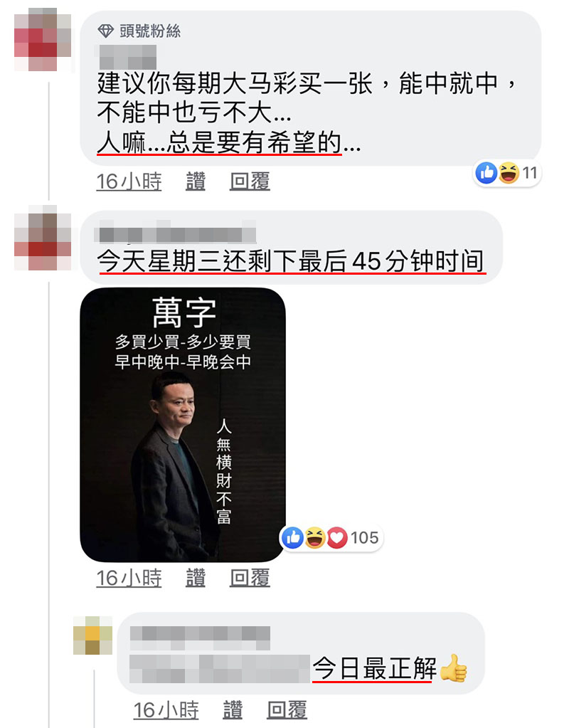Reply to the image comment via 回覆
The width and height of the screenshot is (569, 728).
coord(250,578)
